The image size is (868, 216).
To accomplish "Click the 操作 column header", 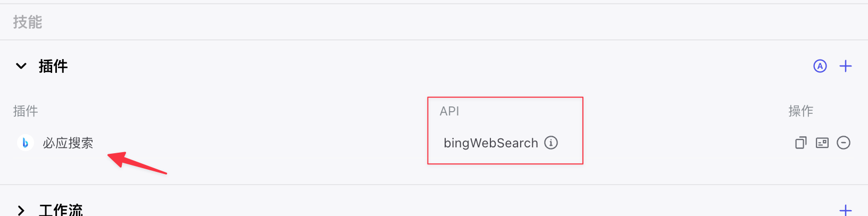I will pos(801,111).
